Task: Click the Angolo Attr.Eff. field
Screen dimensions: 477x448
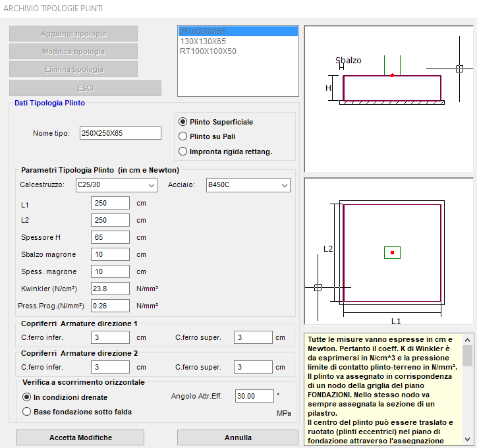Action: coord(254,396)
